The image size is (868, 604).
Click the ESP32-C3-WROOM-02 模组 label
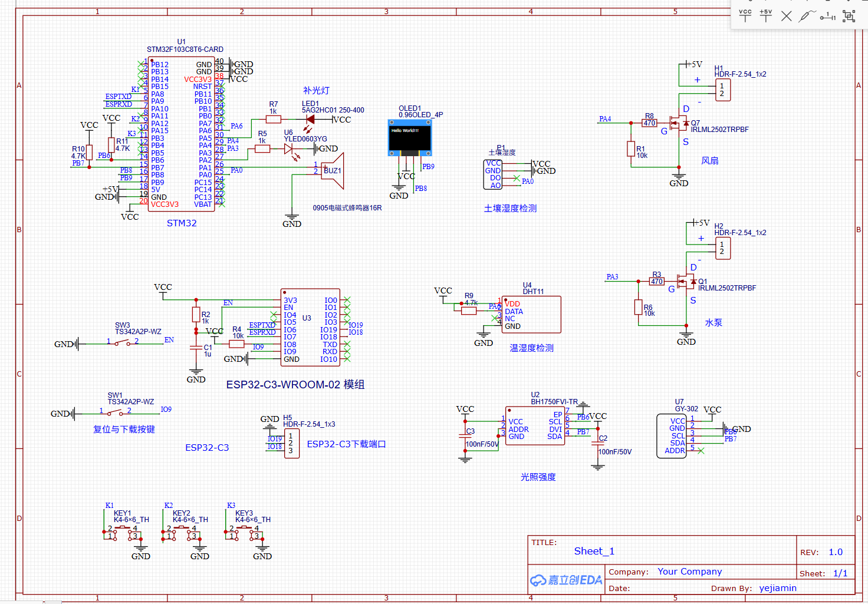coord(295,385)
